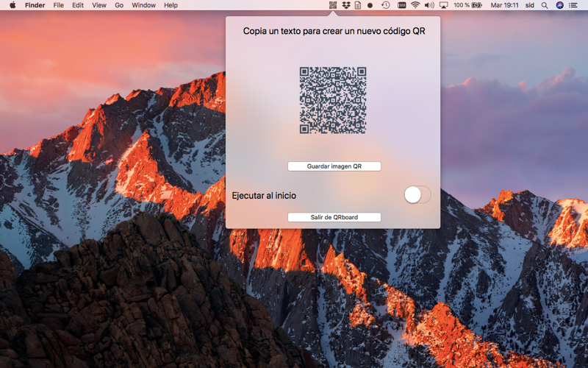
Task: Click the document icon next to Dropbox
Action: click(358, 5)
